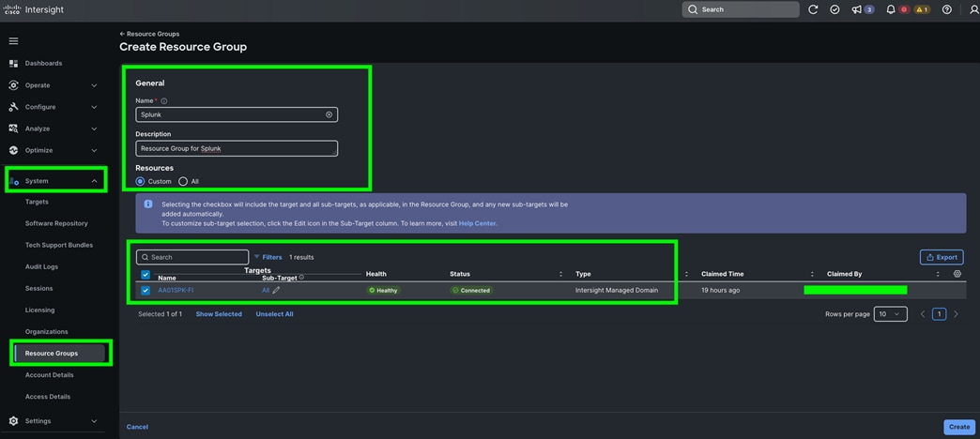Edit sub-target with the pencil icon

(x=276, y=290)
